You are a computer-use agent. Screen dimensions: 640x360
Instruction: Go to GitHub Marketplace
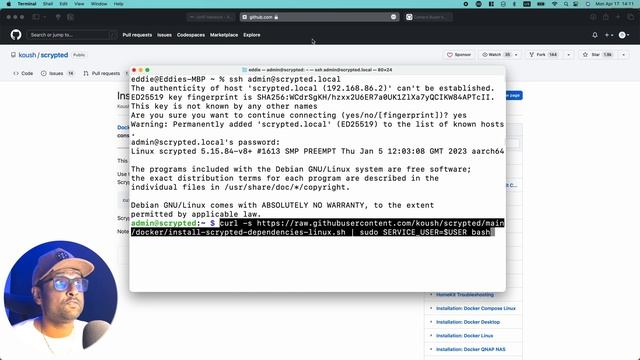coord(224,35)
